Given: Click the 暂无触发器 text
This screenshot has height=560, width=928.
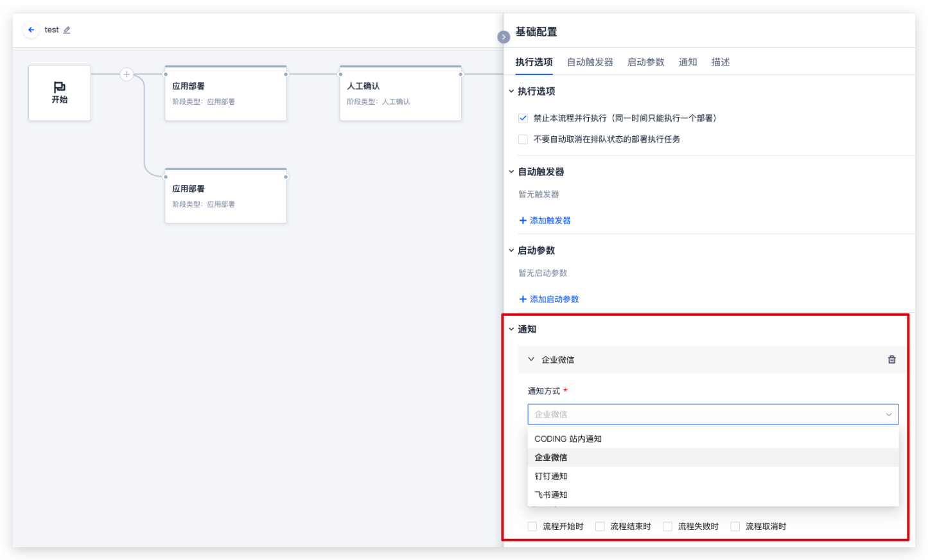Looking at the screenshot, I should 539,195.
